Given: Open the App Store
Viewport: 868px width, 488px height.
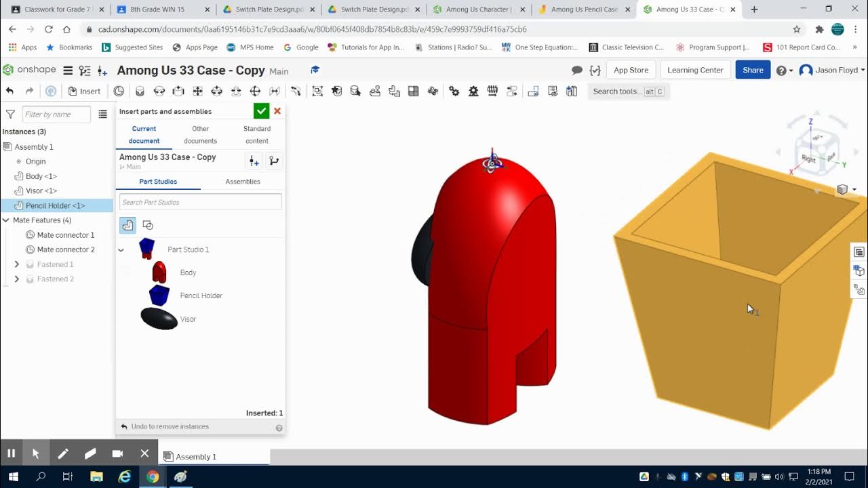Looking at the screenshot, I should tap(631, 70).
